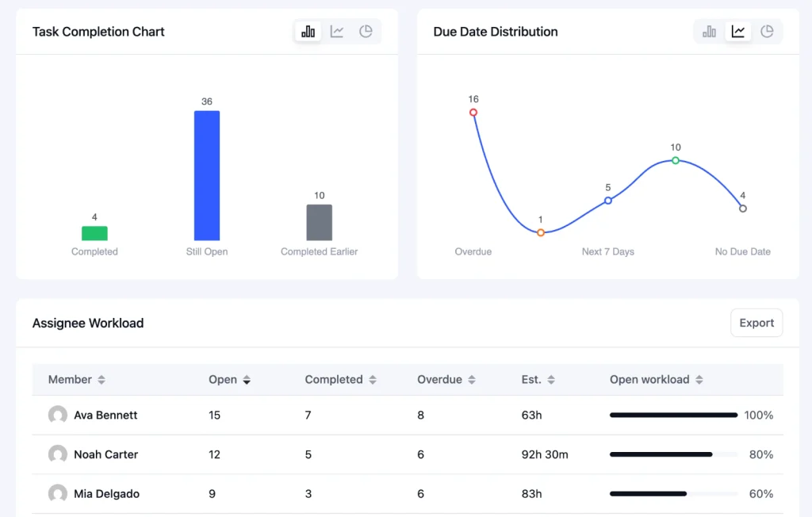Sort table by Member column
This screenshot has height=517, width=812.
click(x=77, y=380)
